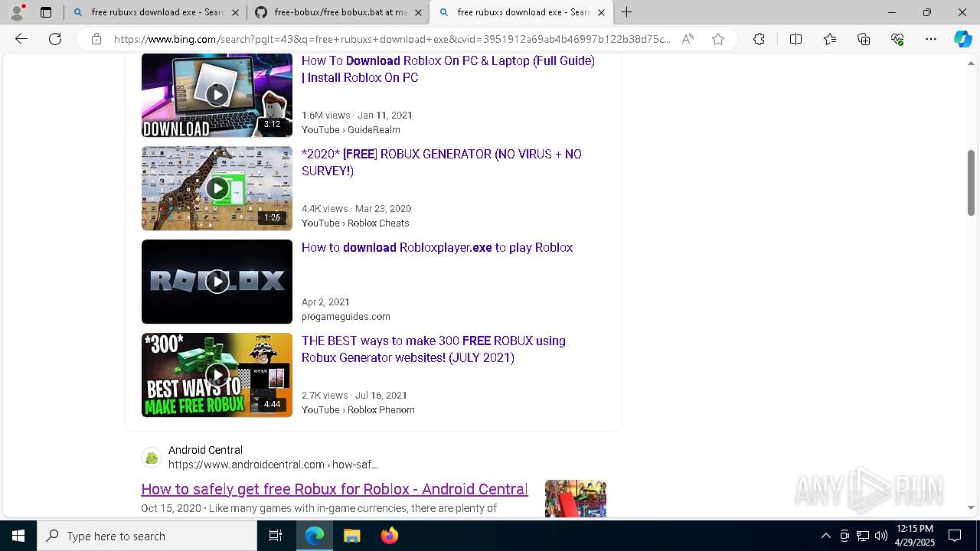
Task: View site information via the lock icon
Action: (x=96, y=39)
